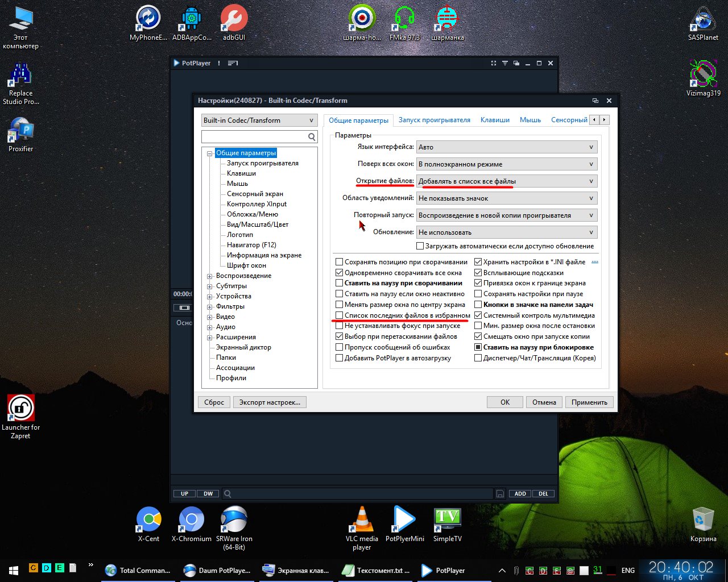Click the playlist save icon next to ADD
Viewport: 728px width, 582px height.
pos(500,494)
